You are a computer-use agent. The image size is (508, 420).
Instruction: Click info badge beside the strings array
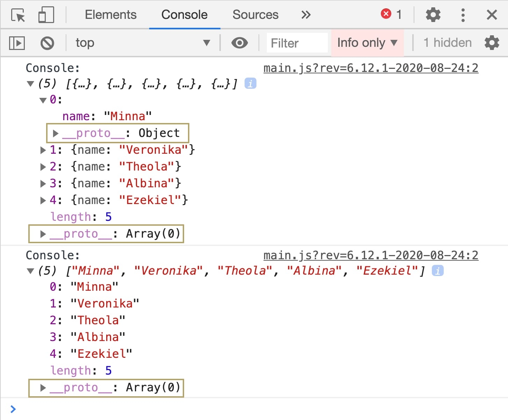437,271
